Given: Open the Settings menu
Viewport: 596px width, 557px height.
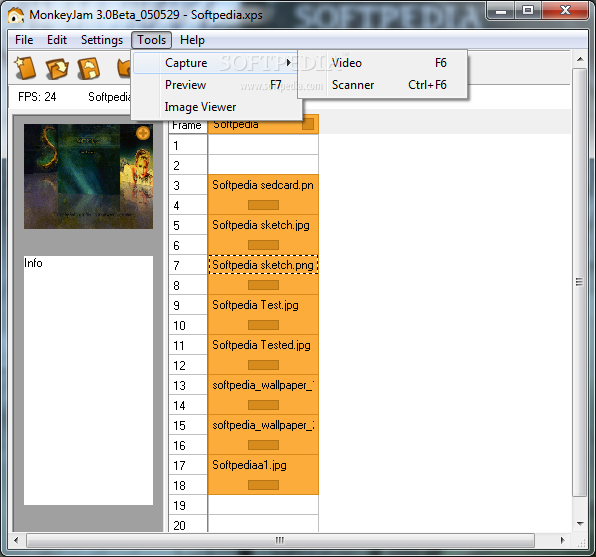Looking at the screenshot, I should [x=102, y=40].
